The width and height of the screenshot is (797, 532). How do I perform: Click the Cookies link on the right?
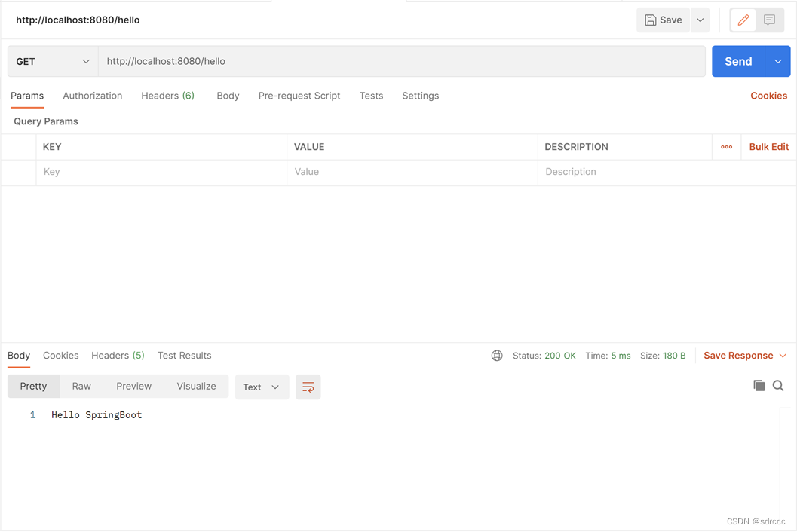(x=768, y=96)
